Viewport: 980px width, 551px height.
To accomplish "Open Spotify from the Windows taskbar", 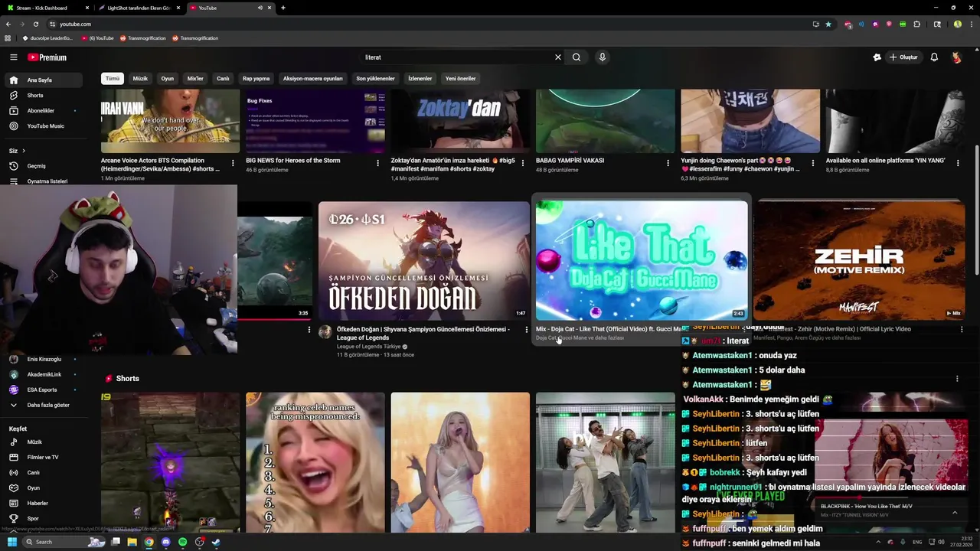I will 182,542.
